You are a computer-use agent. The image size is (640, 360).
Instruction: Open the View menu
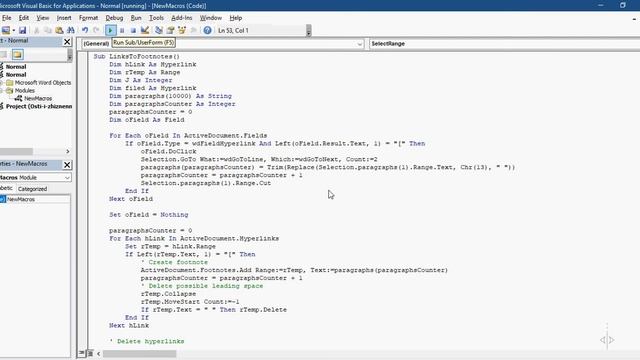(x=42, y=18)
